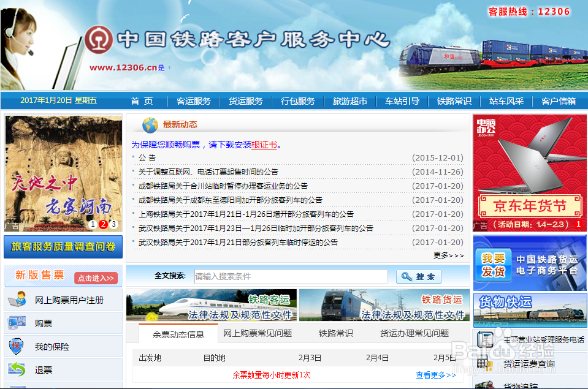Screen dimensions: 588x389
Task: Open the 武汉铁路局 1月21日 临时停运 announcement
Action: (x=238, y=242)
